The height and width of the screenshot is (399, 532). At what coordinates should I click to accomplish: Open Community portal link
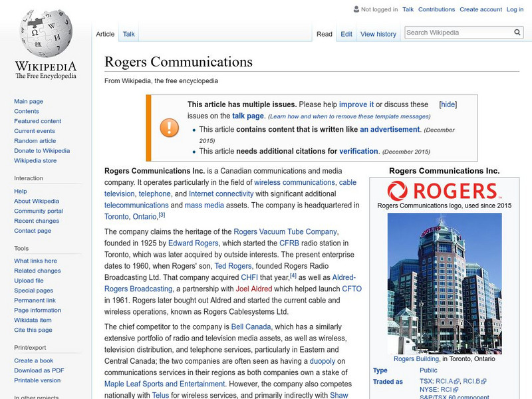click(x=39, y=211)
